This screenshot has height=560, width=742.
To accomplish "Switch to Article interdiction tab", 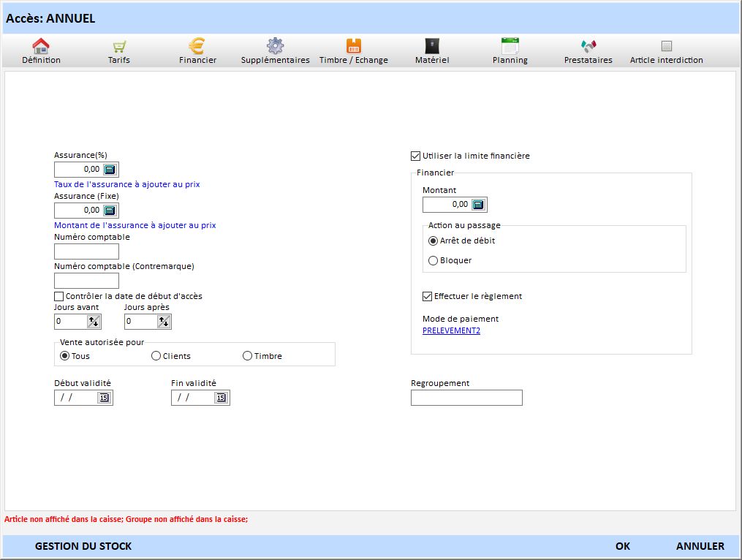I will 666,51.
